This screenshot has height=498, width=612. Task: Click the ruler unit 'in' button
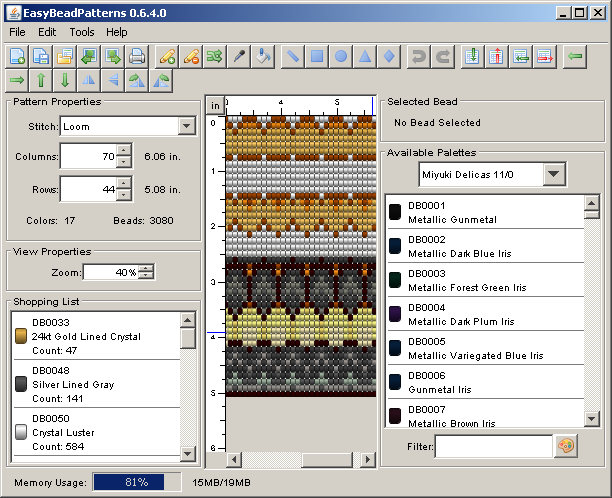[x=215, y=105]
